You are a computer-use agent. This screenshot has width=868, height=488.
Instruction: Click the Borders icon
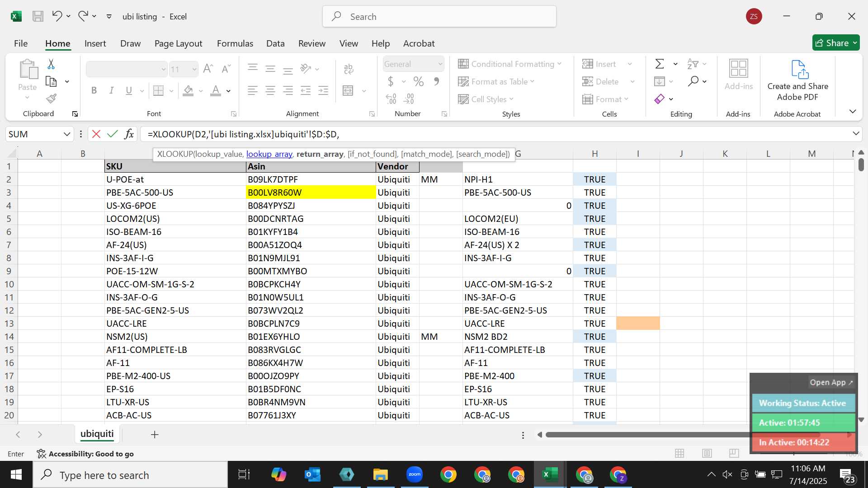click(x=158, y=91)
